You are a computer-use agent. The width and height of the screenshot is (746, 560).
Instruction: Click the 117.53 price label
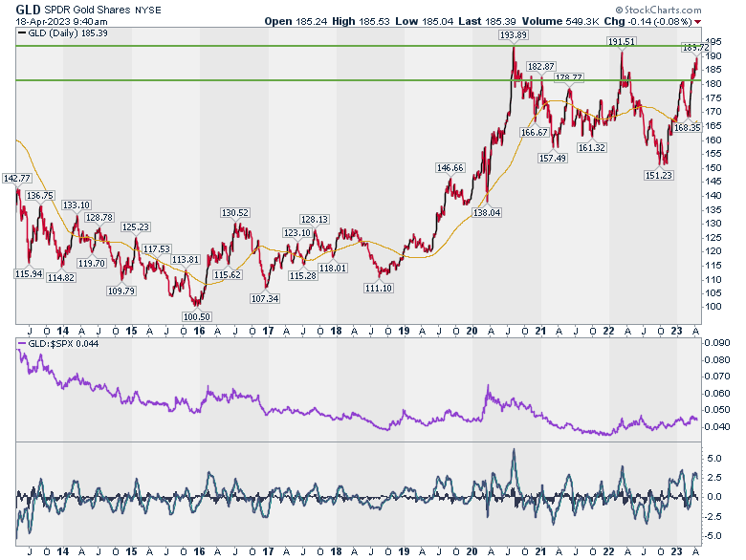click(x=157, y=248)
